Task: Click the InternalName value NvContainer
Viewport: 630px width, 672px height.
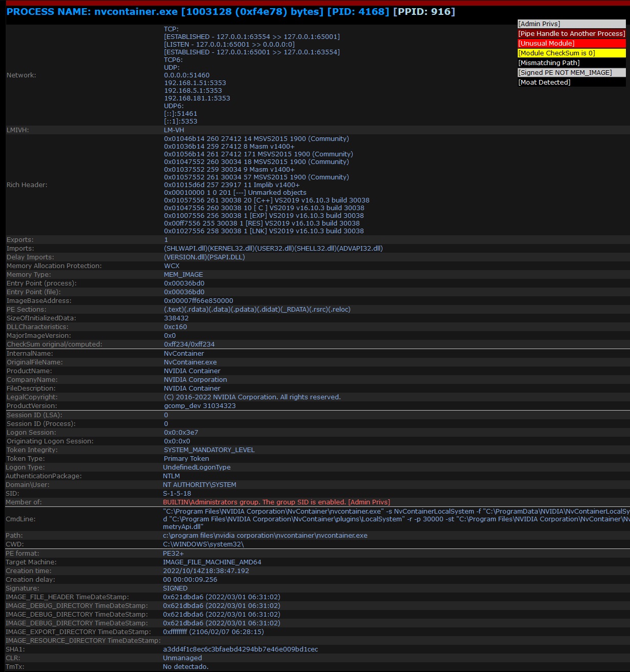Action: 184,354
